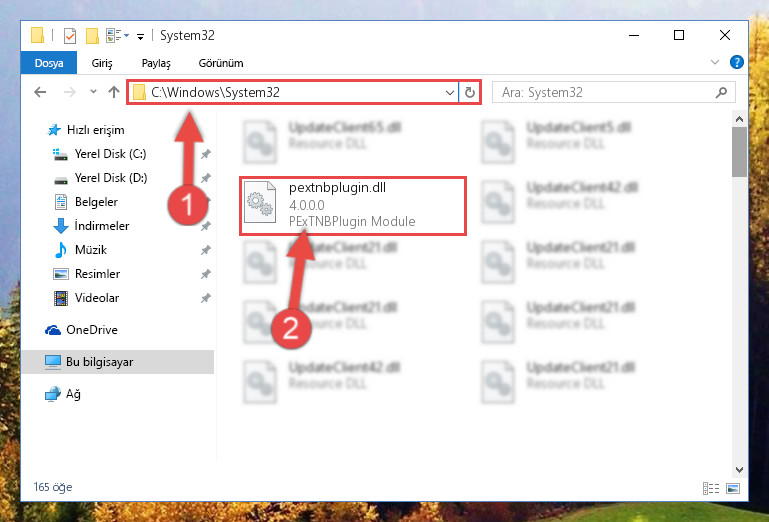The width and height of the screenshot is (769, 522).
Task: Expand the ribbon with the chevron
Action: [715, 62]
